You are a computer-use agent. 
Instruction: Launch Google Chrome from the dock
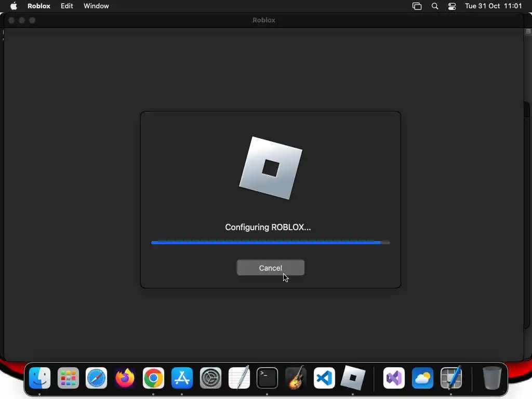tap(153, 378)
